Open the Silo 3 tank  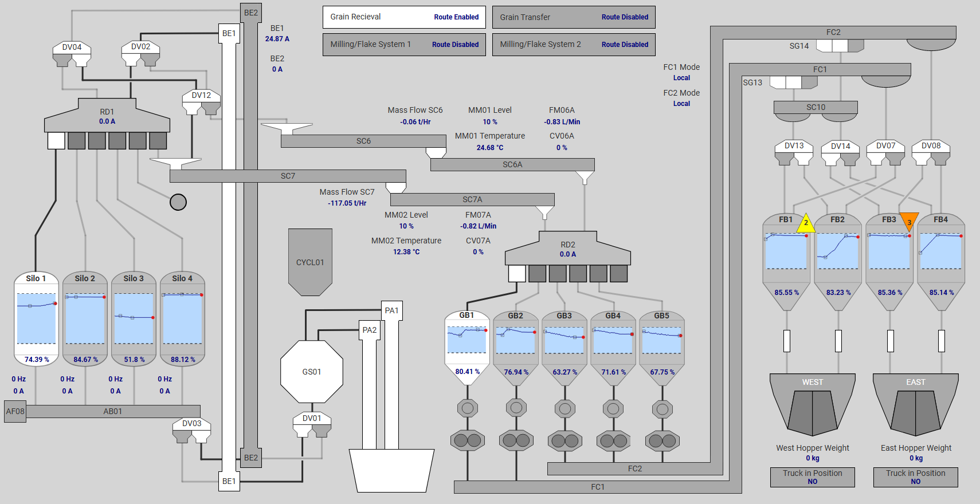(x=134, y=318)
